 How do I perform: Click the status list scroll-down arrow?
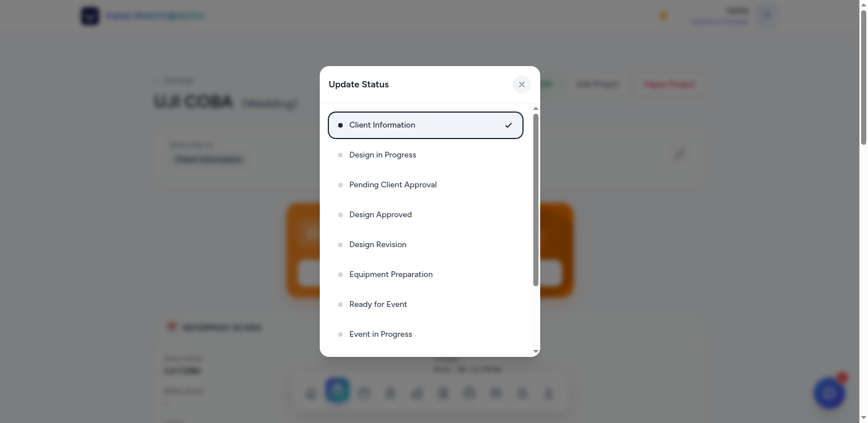click(x=536, y=351)
